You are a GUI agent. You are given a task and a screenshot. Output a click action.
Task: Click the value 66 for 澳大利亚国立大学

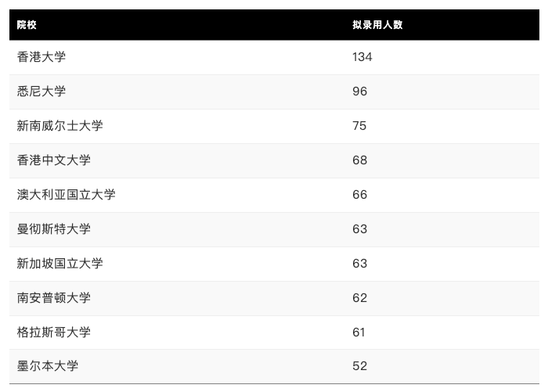coord(359,195)
